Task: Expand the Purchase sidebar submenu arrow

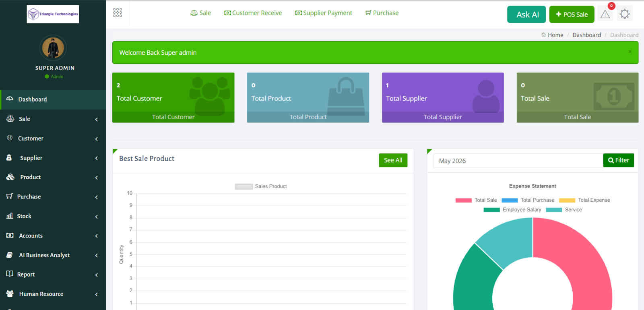Action: [x=97, y=197]
